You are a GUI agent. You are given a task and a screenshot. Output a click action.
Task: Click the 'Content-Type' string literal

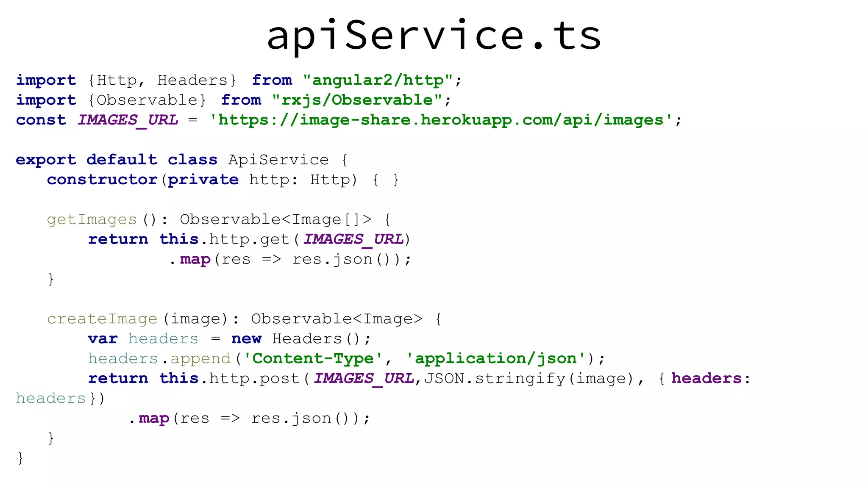click(313, 359)
